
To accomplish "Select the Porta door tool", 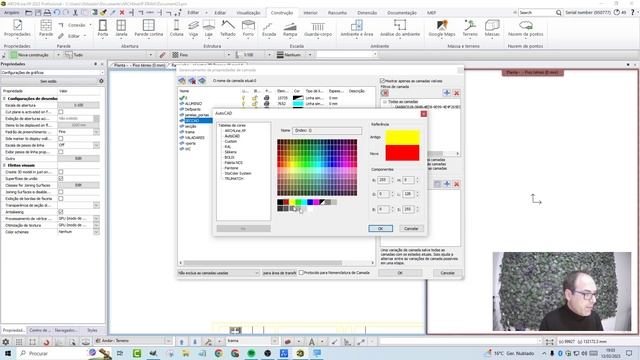I will click(103, 28).
